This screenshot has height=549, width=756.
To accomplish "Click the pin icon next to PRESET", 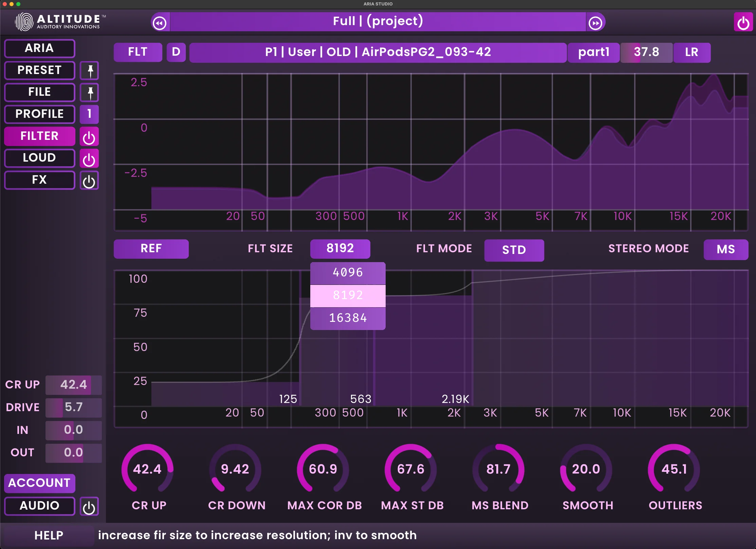I will pos(90,71).
